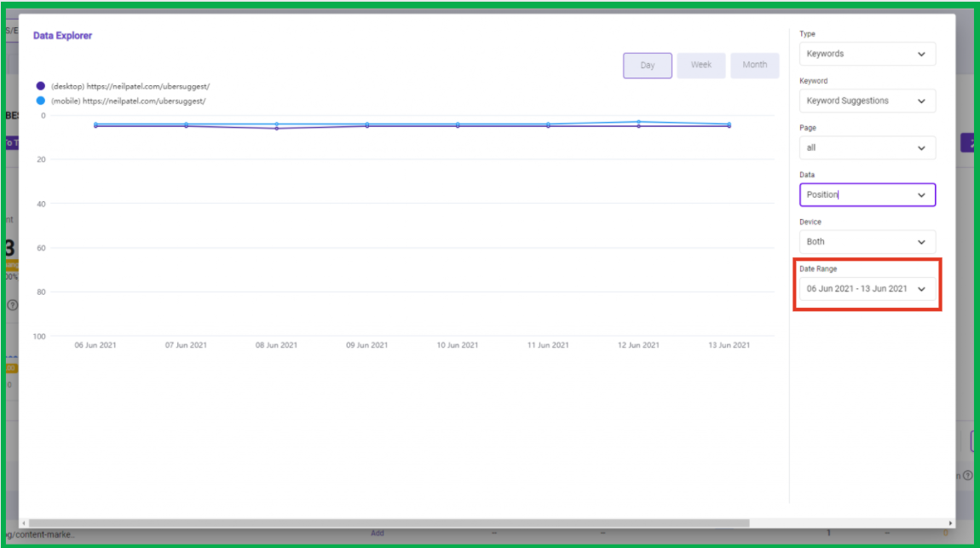Open the Type dropdown showing Keywords
Viewport: 980px width, 548px height.
point(867,54)
